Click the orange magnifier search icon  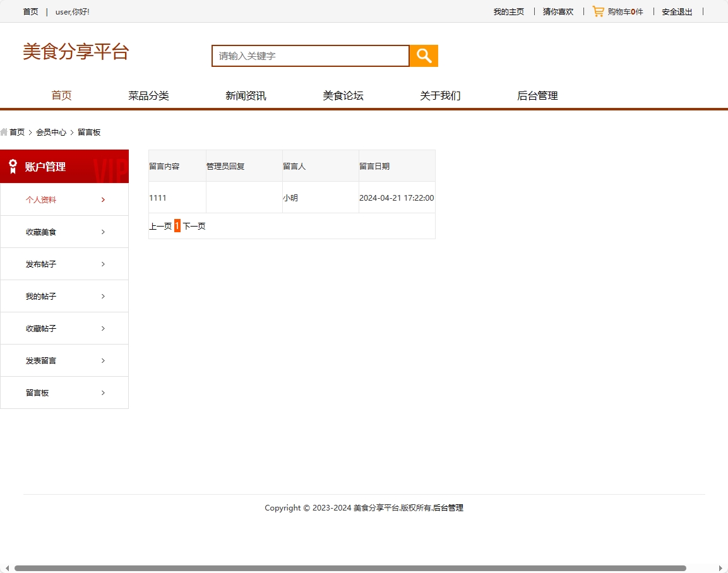(423, 56)
